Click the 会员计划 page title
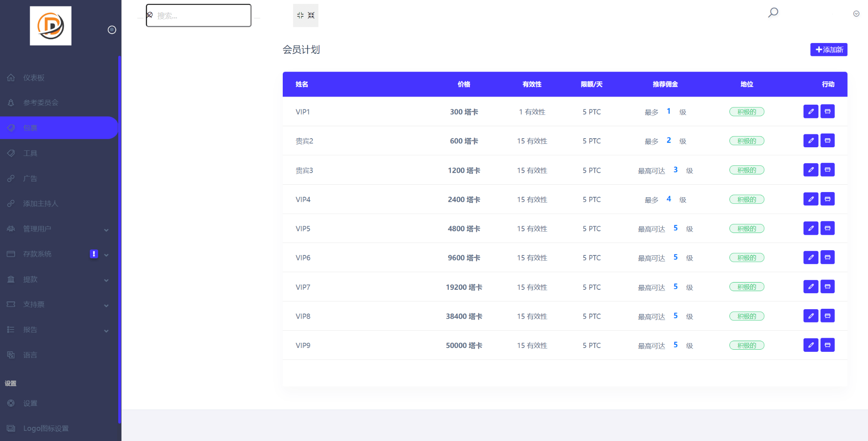 (301, 50)
